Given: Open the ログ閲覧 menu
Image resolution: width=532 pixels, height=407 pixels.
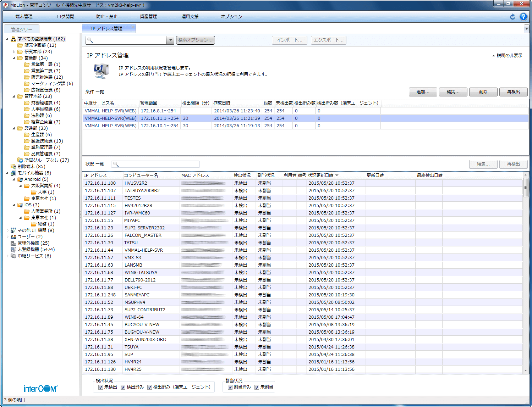Looking at the screenshot, I should (x=65, y=17).
